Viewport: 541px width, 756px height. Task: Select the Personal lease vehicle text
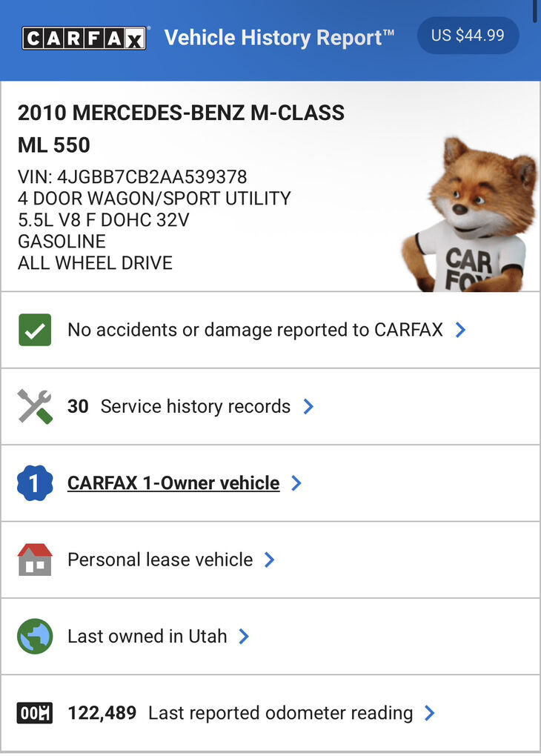[160, 560]
